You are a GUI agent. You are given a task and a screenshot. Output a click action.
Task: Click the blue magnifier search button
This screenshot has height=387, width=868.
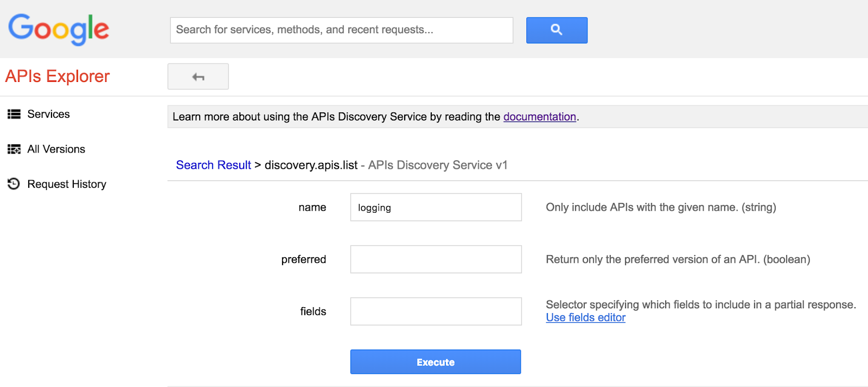coord(557,30)
